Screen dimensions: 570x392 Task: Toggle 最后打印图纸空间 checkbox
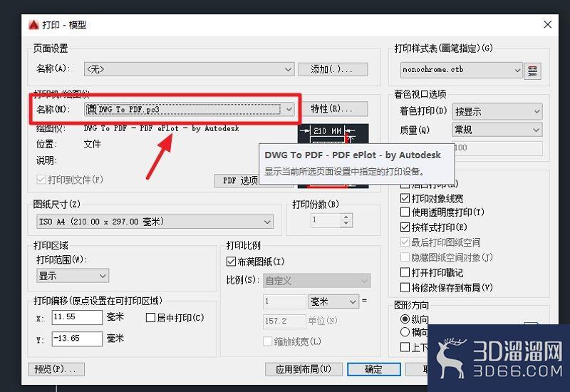click(405, 242)
